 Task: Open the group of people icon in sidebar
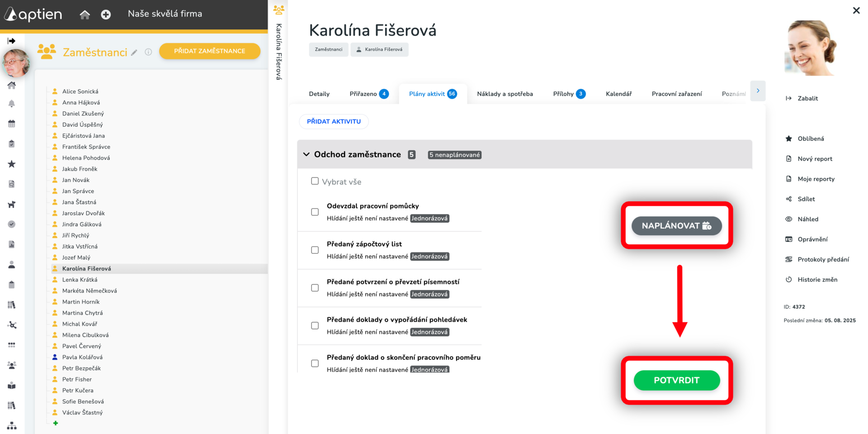coord(12,365)
